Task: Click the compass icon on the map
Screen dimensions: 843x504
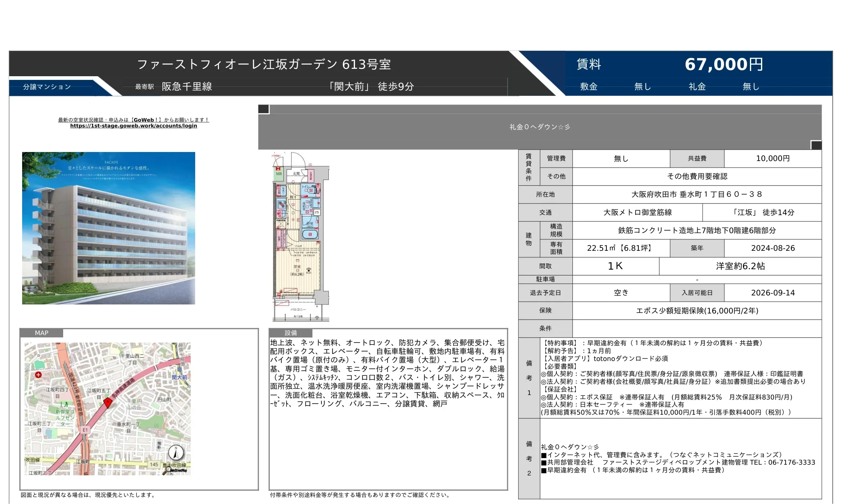Action: point(176,453)
